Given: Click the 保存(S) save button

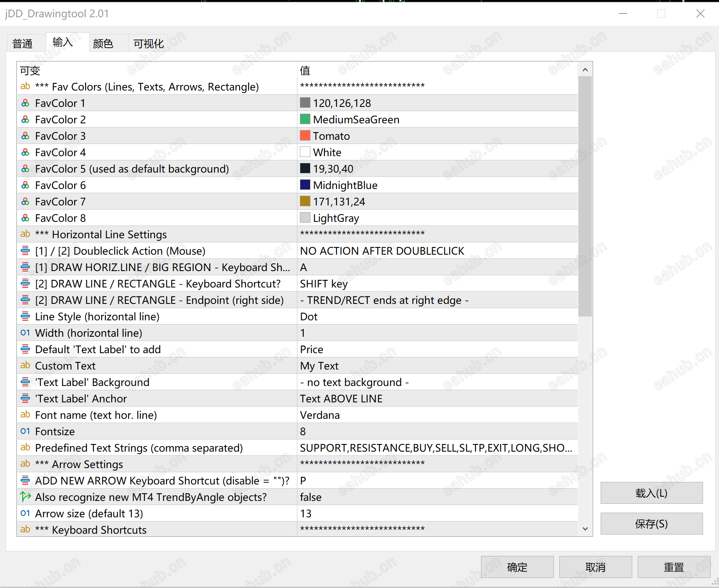Looking at the screenshot, I should (652, 524).
